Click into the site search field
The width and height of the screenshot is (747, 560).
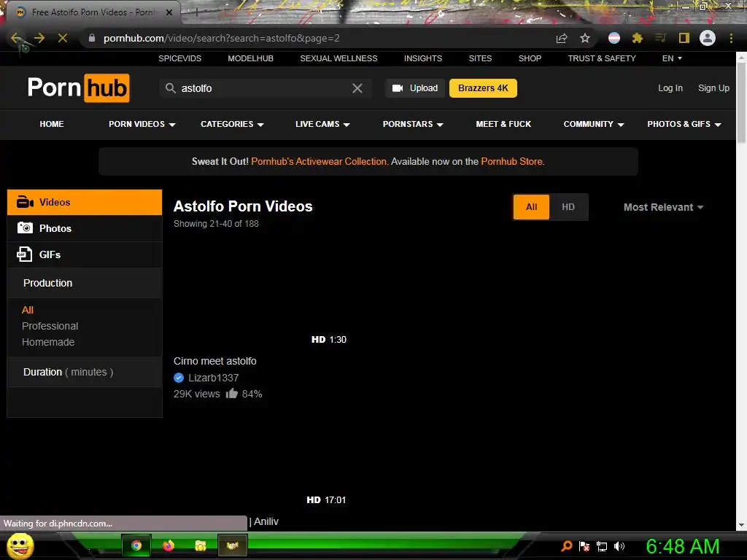[x=266, y=88]
